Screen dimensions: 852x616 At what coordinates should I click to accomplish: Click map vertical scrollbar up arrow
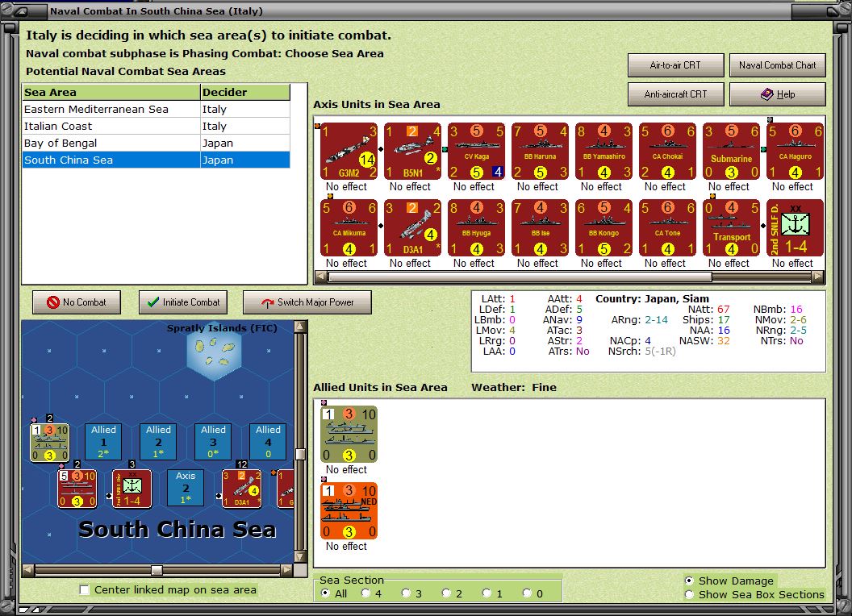point(300,327)
